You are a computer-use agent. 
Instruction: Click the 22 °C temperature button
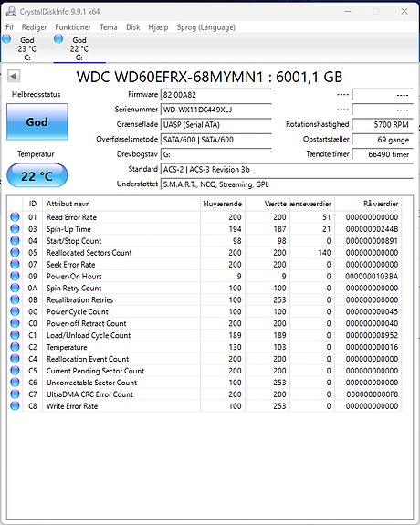37,176
